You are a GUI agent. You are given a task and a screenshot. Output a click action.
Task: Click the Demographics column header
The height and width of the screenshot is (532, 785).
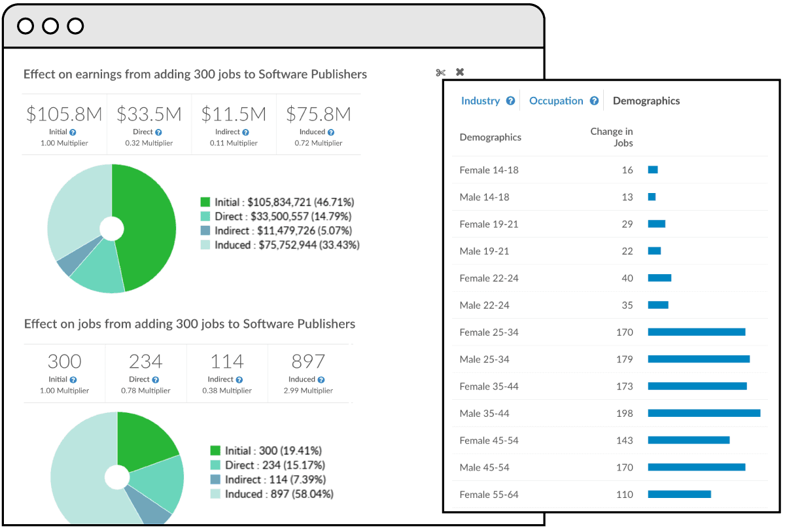click(x=490, y=137)
